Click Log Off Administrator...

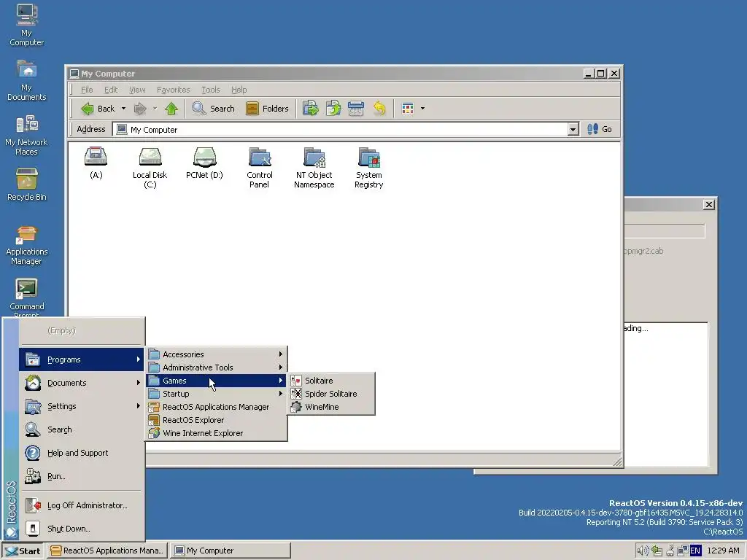pos(82,505)
